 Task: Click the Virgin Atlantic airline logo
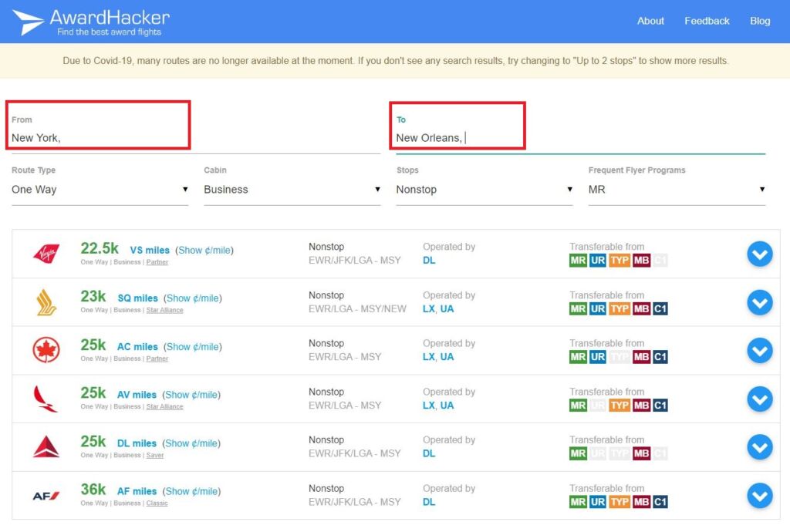click(46, 254)
